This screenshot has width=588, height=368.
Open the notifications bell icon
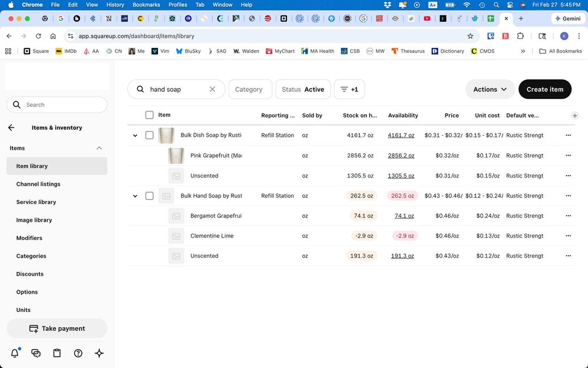[x=15, y=353]
